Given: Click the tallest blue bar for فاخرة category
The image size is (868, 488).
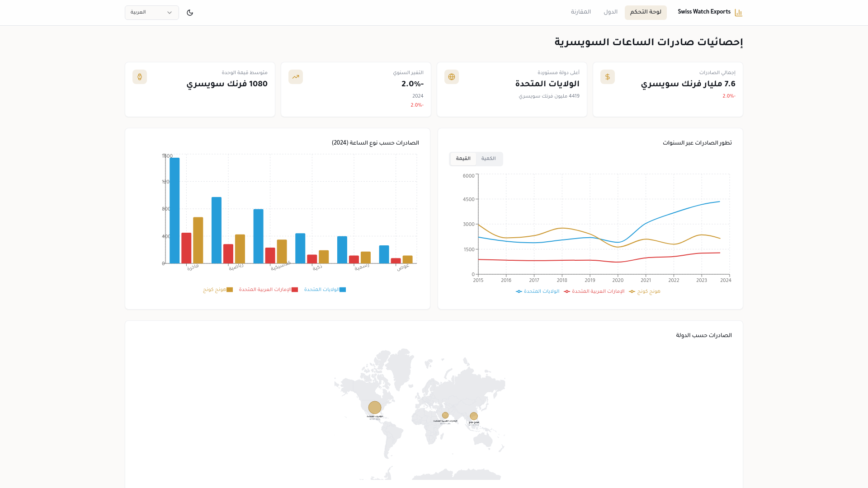Looking at the screenshot, I should pyautogui.click(x=175, y=211).
